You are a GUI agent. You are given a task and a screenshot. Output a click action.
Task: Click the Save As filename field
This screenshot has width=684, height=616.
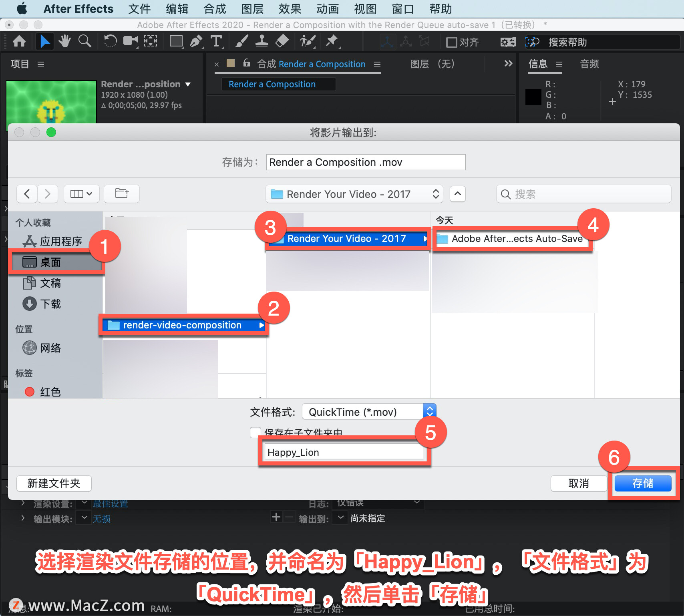tap(366, 162)
